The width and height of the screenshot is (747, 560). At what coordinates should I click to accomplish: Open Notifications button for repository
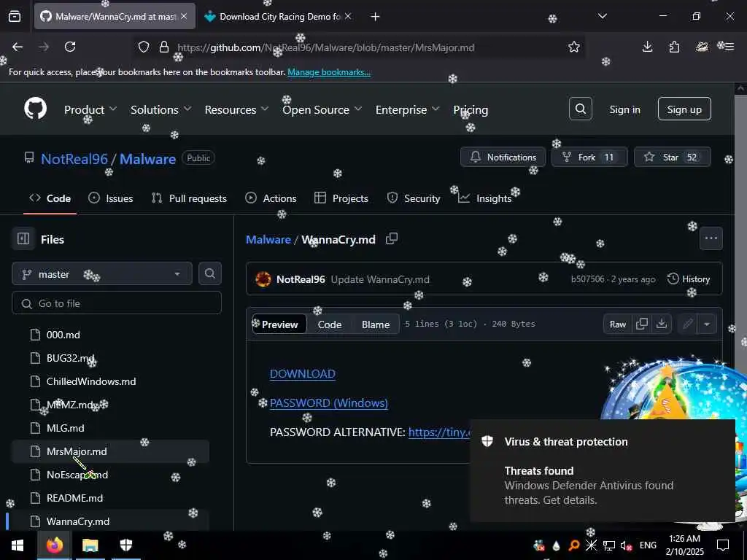503,157
